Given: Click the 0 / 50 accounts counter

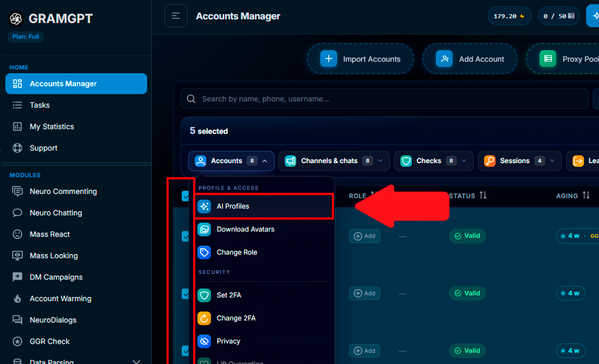Looking at the screenshot, I should tap(559, 16).
